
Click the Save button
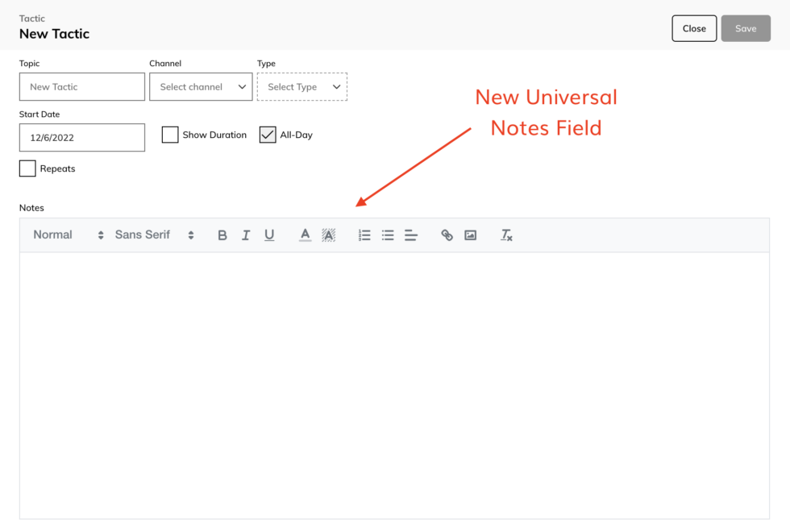tap(746, 27)
